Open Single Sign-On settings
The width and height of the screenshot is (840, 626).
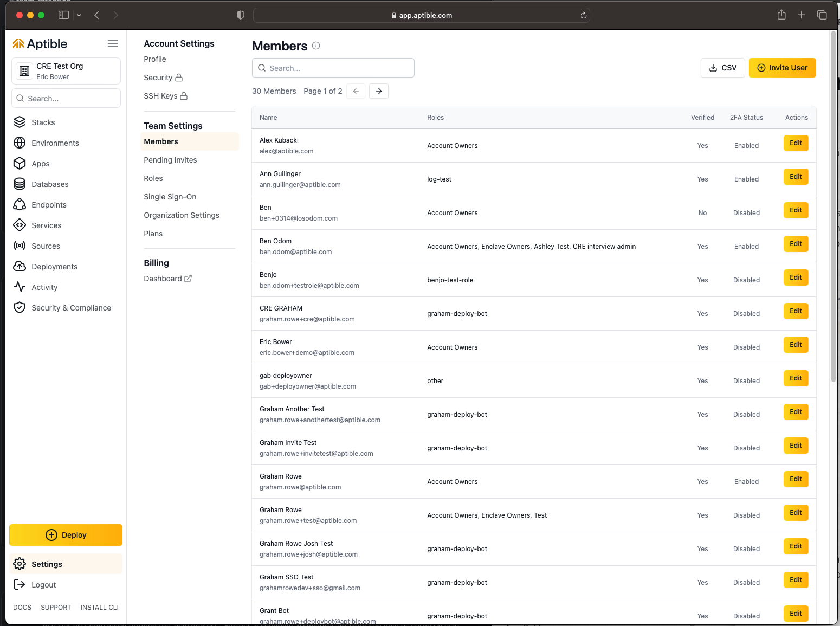pos(170,197)
